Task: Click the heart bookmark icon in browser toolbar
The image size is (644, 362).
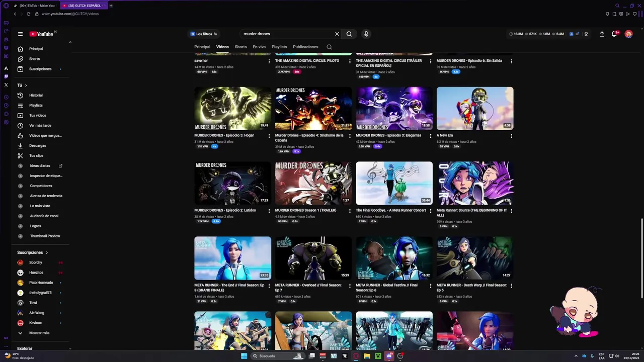Action: coord(634,14)
